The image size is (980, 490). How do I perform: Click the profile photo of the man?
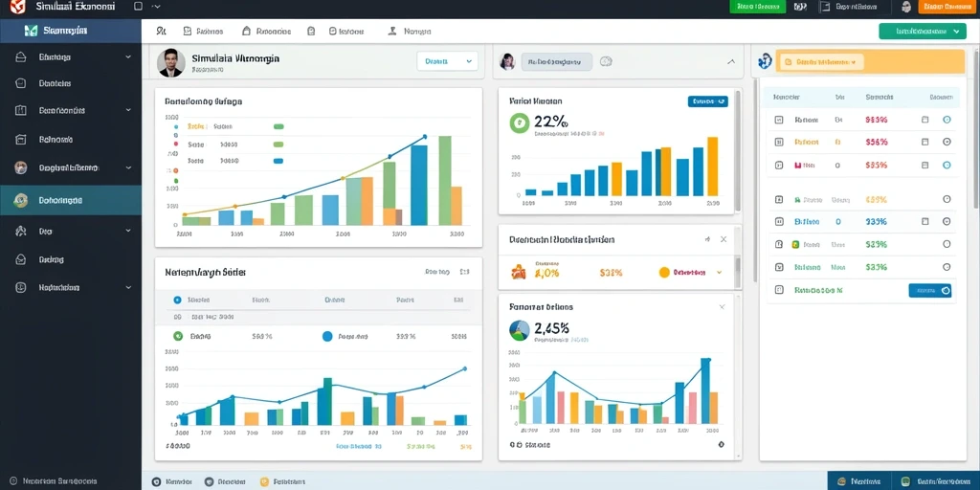(x=170, y=63)
